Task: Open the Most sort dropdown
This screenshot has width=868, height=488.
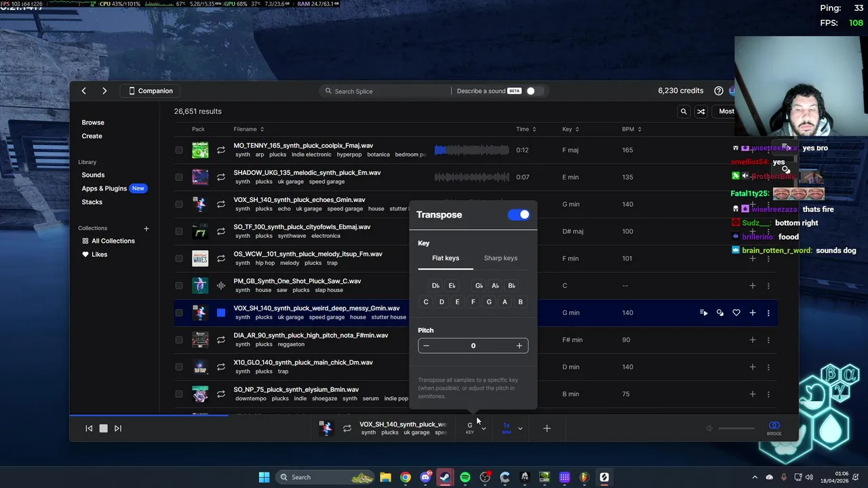Action: (726, 111)
